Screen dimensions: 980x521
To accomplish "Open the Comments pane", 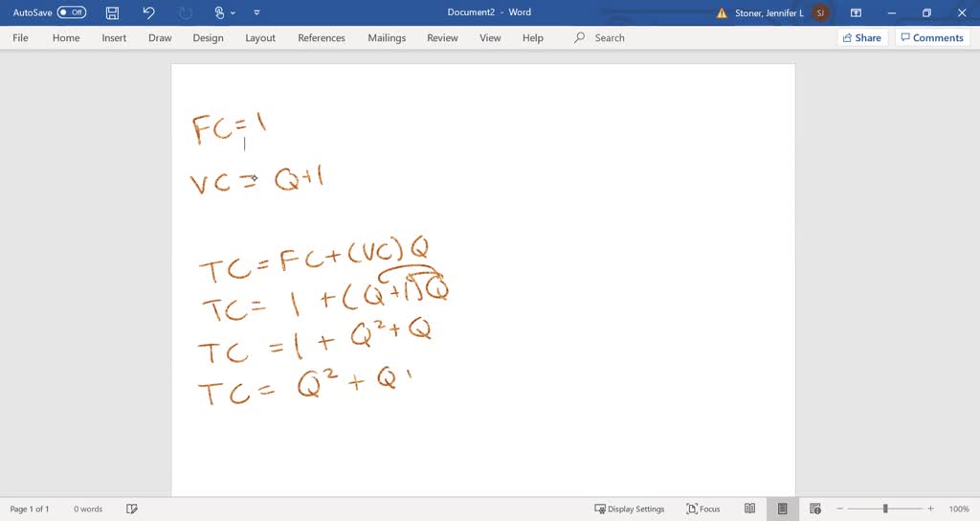I will (x=932, y=37).
